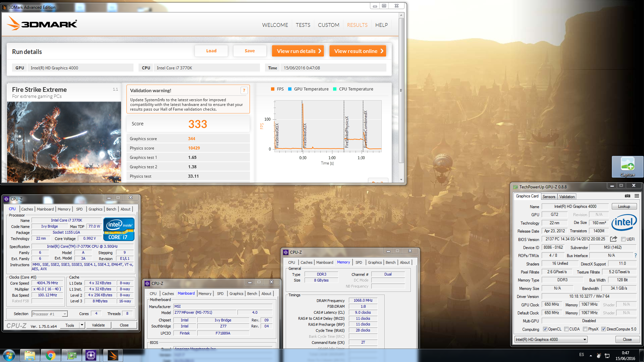
Task: Click the Validate button in CPU-Z
Action: [x=98, y=325]
